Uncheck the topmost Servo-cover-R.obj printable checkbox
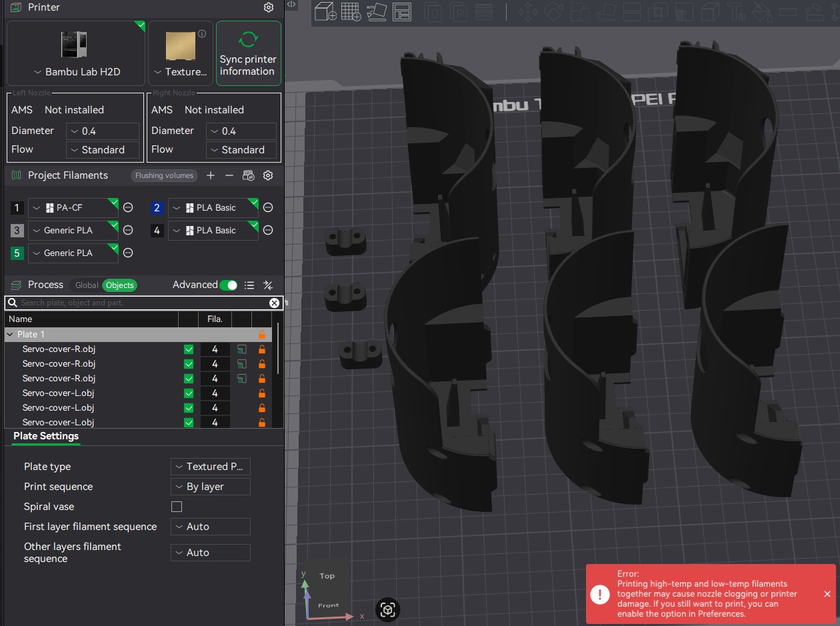840x626 pixels. 189,349
